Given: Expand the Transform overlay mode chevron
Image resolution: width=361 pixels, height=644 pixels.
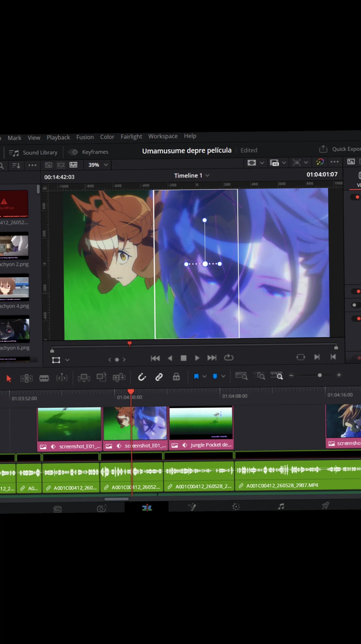Looking at the screenshot, I should pyautogui.click(x=67, y=360).
